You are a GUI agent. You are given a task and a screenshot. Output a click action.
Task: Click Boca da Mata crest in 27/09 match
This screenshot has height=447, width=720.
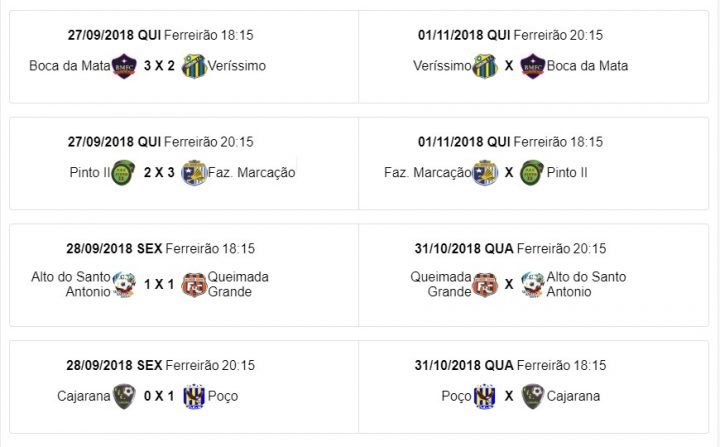point(124,66)
